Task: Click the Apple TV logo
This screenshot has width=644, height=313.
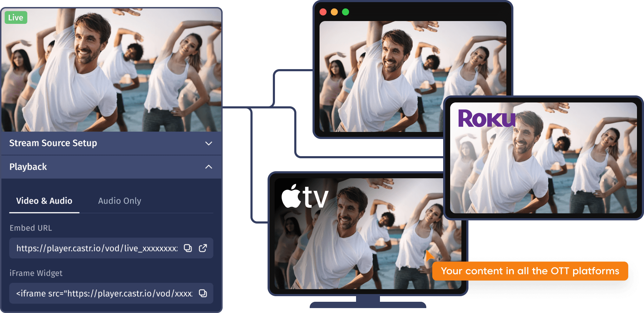Action: [305, 196]
